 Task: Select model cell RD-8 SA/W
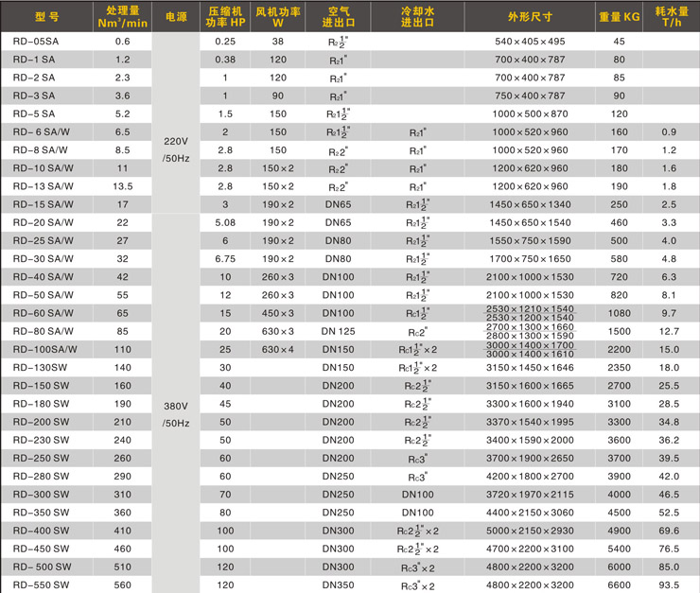(x=40, y=150)
